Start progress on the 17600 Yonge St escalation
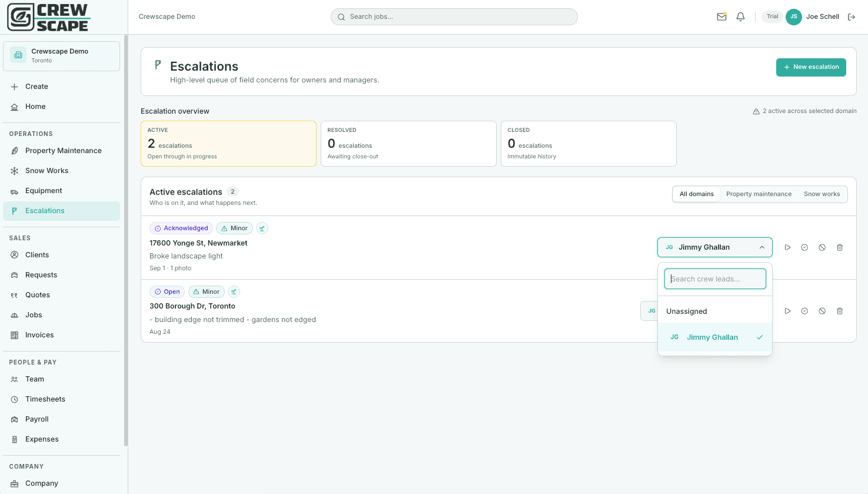868x494 pixels. 787,247
